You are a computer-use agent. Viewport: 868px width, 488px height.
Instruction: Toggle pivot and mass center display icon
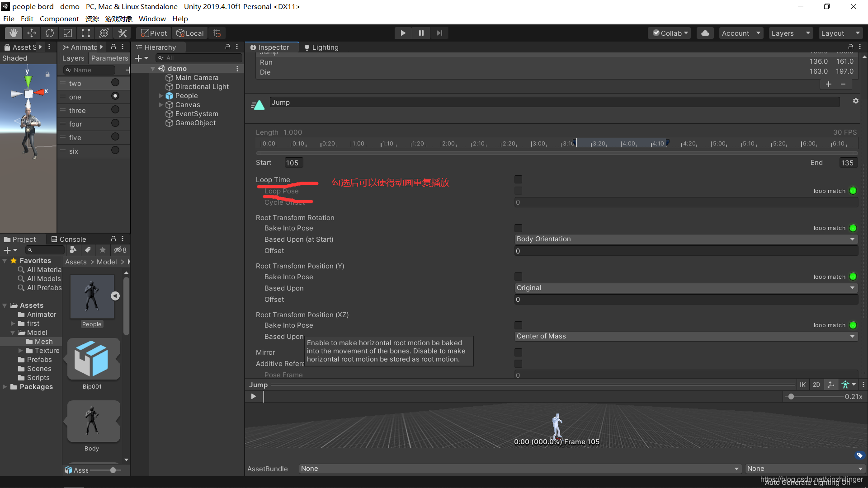(x=831, y=385)
